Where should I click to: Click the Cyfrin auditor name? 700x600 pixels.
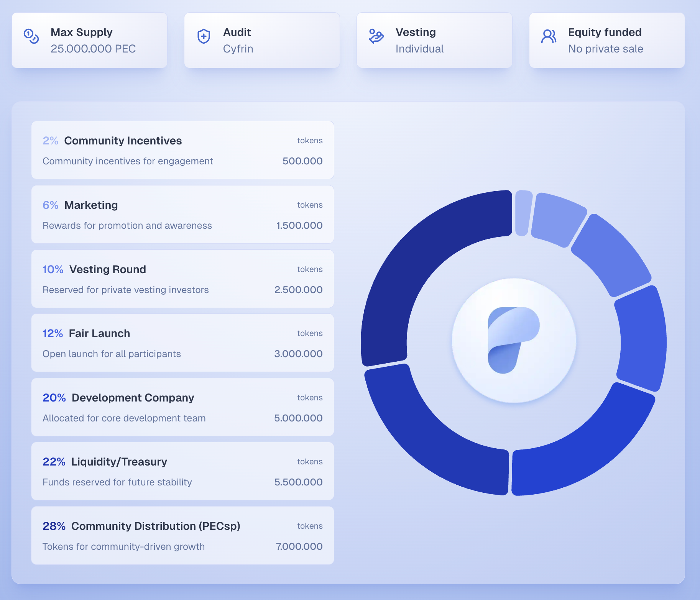click(x=238, y=49)
